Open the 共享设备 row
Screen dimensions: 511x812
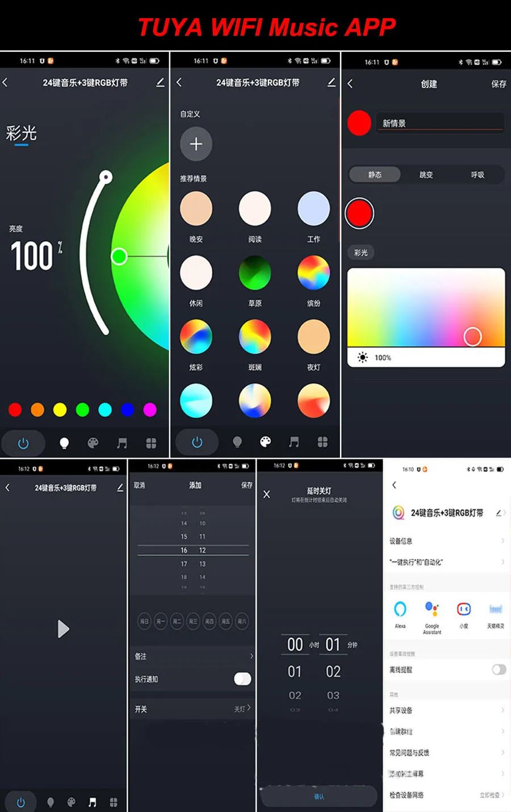447,710
